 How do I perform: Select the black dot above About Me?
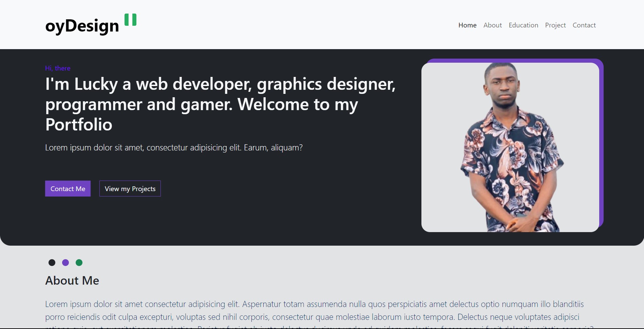pyautogui.click(x=52, y=263)
